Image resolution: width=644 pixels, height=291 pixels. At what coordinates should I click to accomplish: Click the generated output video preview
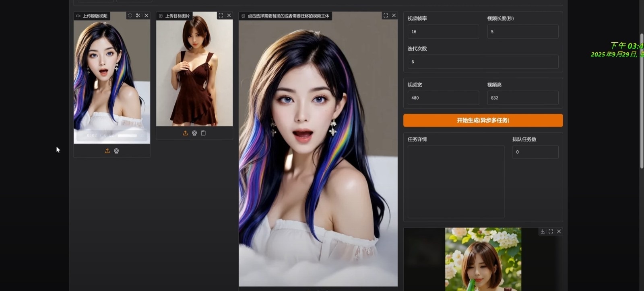483,259
